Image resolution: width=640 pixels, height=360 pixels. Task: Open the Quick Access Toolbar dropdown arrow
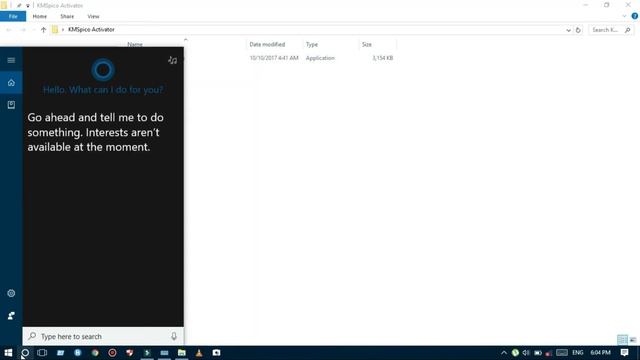coord(28,6)
